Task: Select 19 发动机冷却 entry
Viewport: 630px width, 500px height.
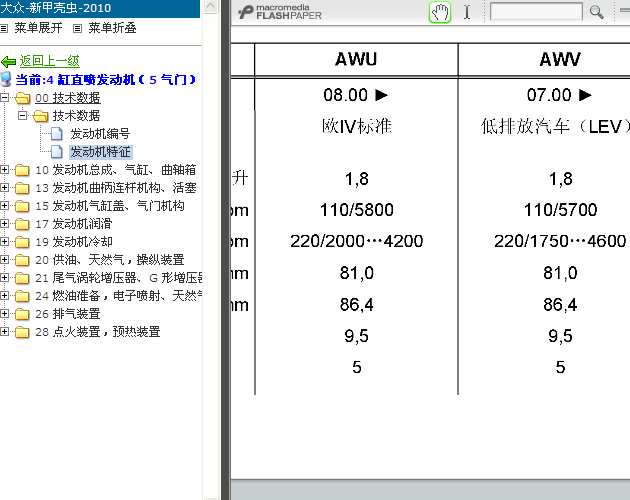Action: click(74, 242)
